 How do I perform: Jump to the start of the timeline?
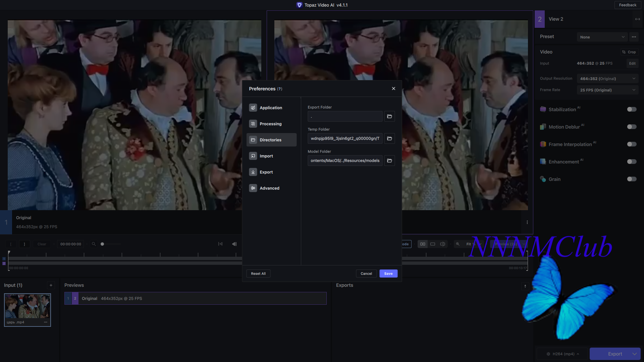click(x=220, y=244)
